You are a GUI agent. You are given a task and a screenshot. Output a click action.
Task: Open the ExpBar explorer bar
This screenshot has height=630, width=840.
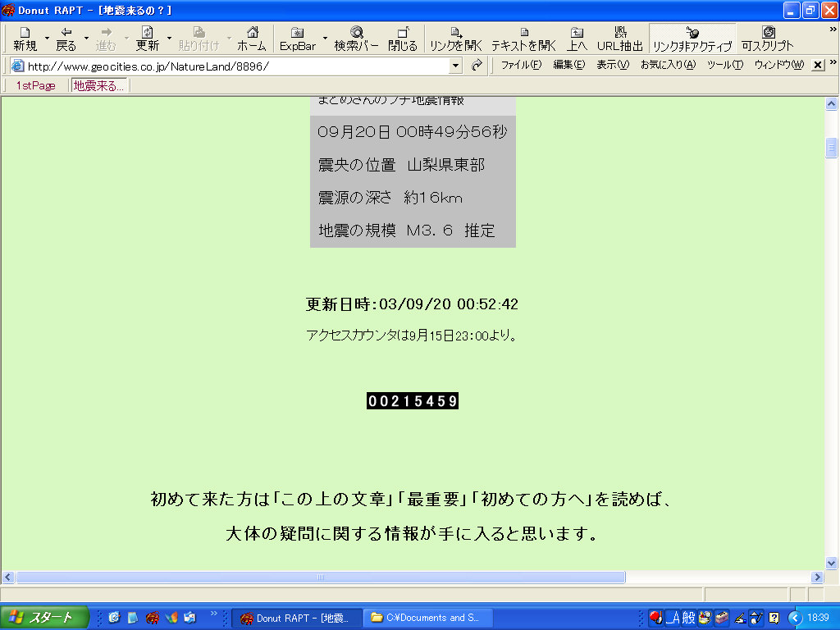coord(297,39)
